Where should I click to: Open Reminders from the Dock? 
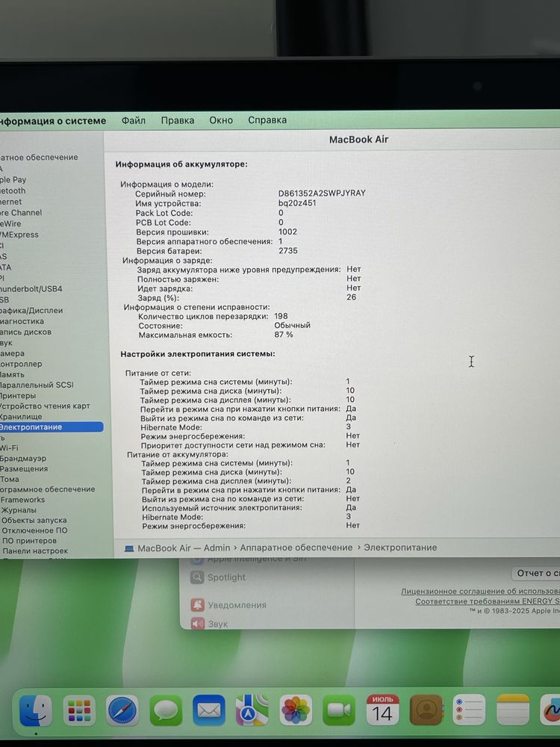tap(469, 710)
